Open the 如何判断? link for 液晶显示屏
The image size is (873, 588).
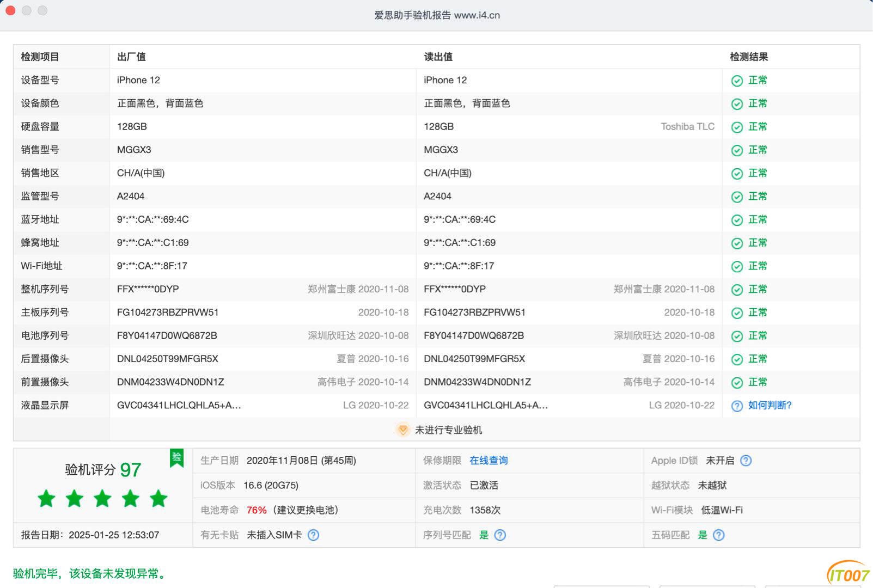pyautogui.click(x=770, y=405)
